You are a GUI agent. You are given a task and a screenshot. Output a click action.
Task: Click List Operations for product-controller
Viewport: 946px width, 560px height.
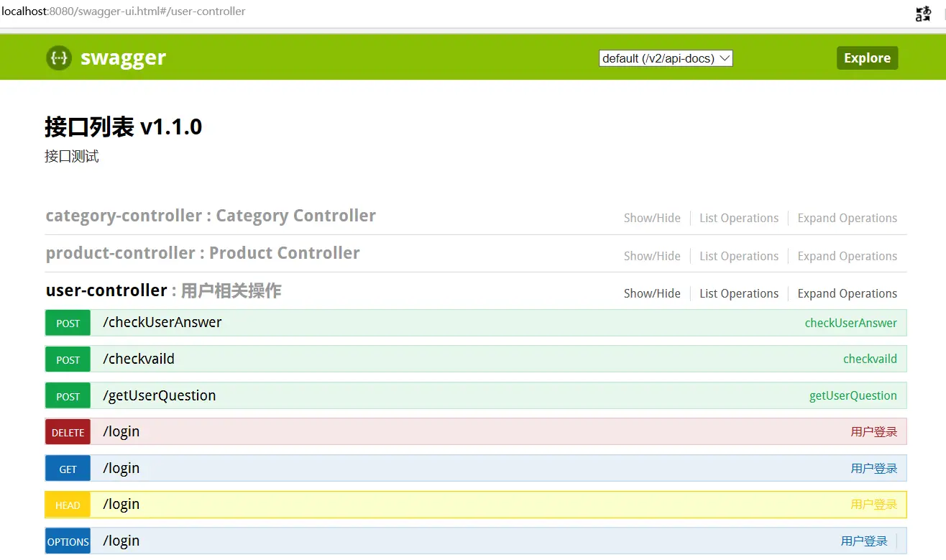tap(739, 256)
